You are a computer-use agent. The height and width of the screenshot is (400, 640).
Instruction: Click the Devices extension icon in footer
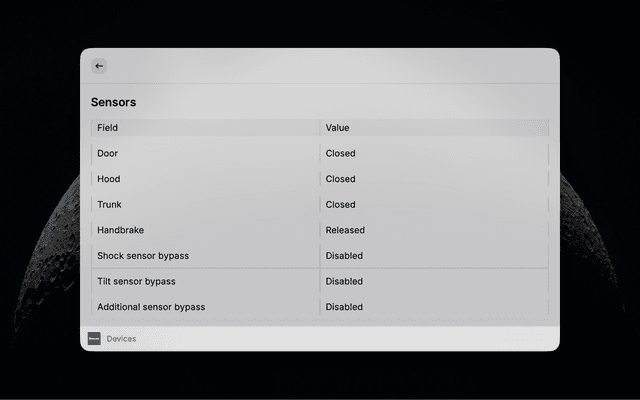94,338
